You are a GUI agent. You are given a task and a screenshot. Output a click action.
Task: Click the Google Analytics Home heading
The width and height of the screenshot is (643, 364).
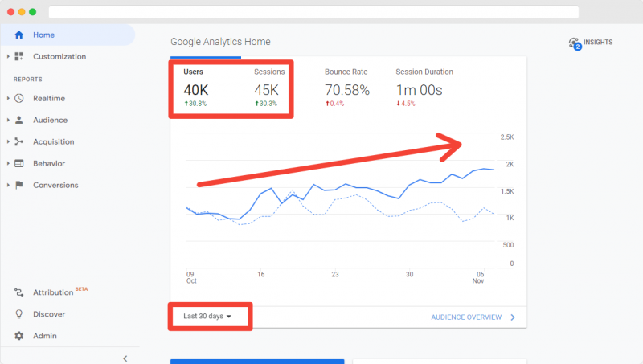click(220, 42)
